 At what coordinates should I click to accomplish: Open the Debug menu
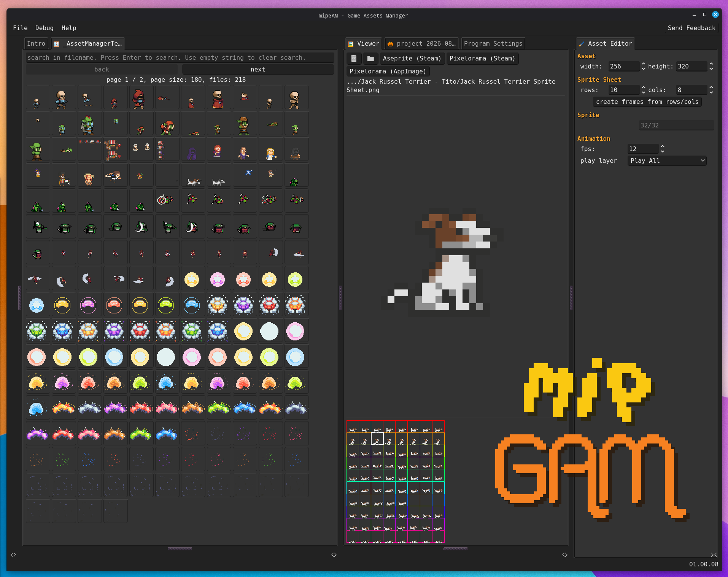coord(44,28)
